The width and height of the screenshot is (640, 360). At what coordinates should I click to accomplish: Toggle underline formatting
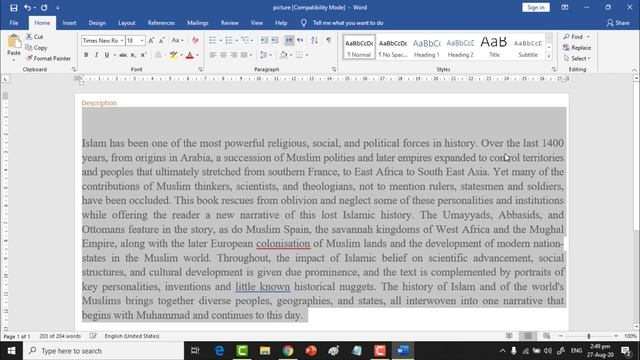tap(107, 55)
